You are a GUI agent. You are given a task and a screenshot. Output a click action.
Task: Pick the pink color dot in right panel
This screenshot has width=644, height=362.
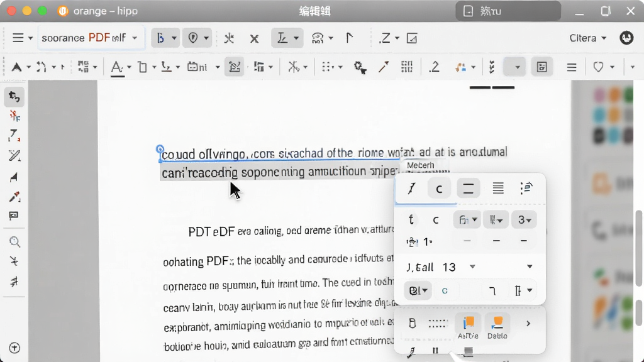tap(599, 96)
